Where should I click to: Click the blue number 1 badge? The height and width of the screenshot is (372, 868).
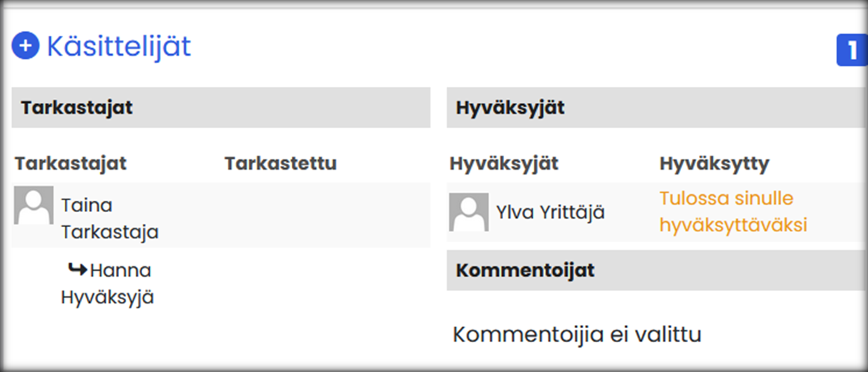tap(852, 50)
